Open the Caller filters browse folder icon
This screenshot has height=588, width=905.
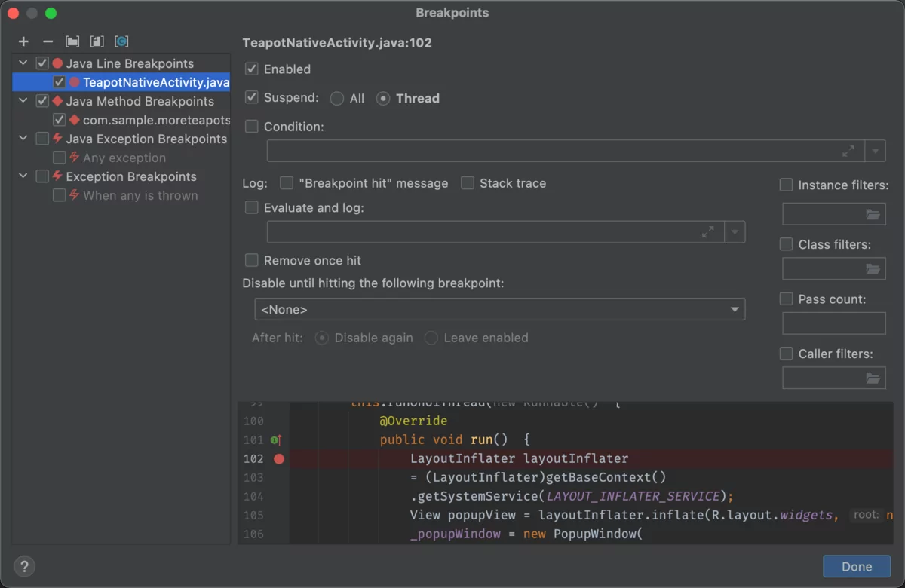point(873,378)
